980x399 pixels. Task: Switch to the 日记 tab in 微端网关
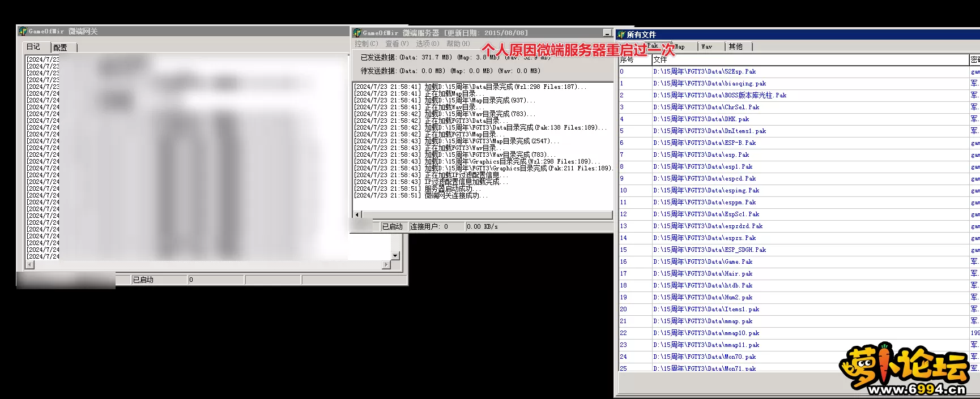(x=33, y=47)
